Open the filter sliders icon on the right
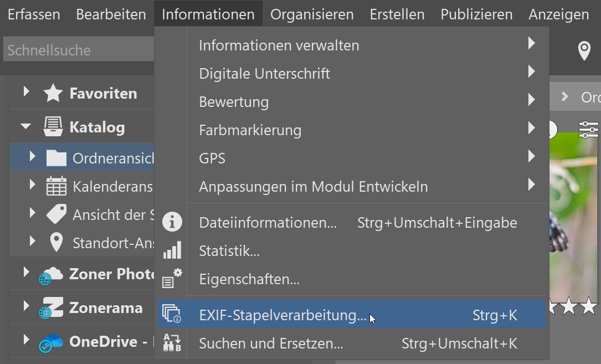Viewport: 601px width, 364px height. click(x=588, y=130)
